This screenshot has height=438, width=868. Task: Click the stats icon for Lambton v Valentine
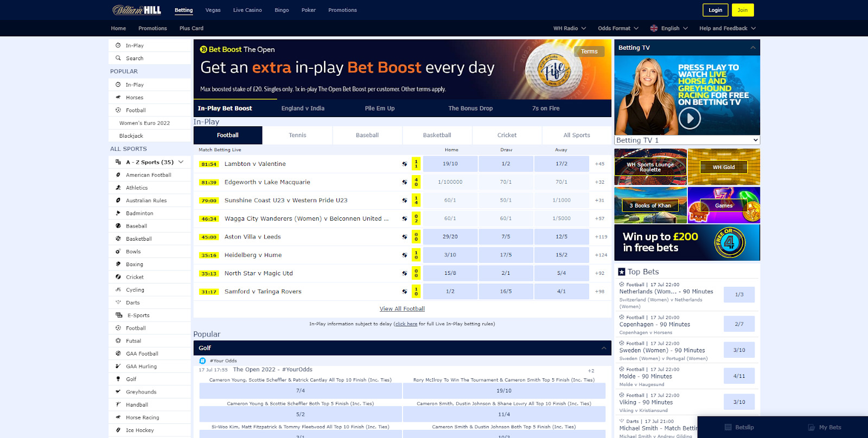(x=404, y=164)
